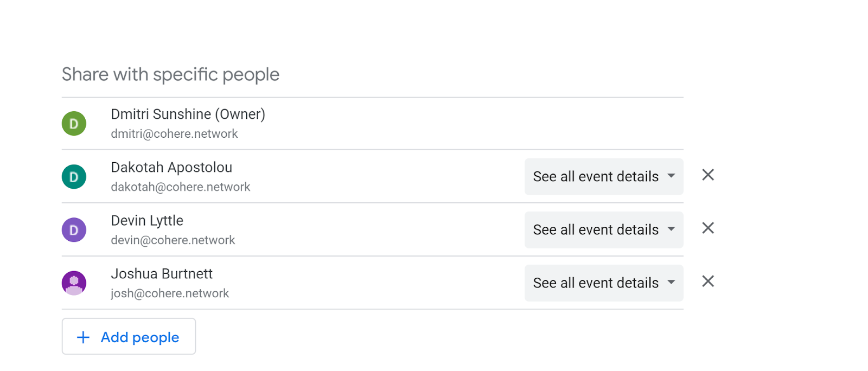Open Joshua's permission level dropdown

tap(604, 283)
